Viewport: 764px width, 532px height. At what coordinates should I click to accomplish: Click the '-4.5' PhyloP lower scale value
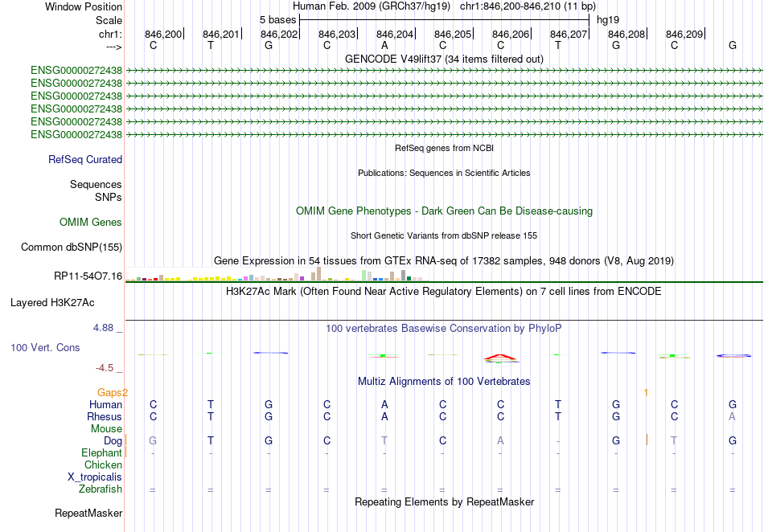click(x=105, y=368)
